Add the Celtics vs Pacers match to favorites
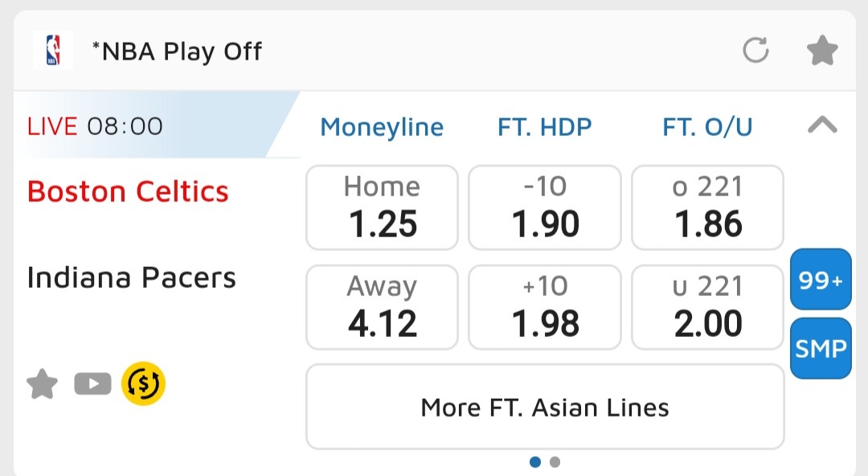 pyautogui.click(x=42, y=384)
